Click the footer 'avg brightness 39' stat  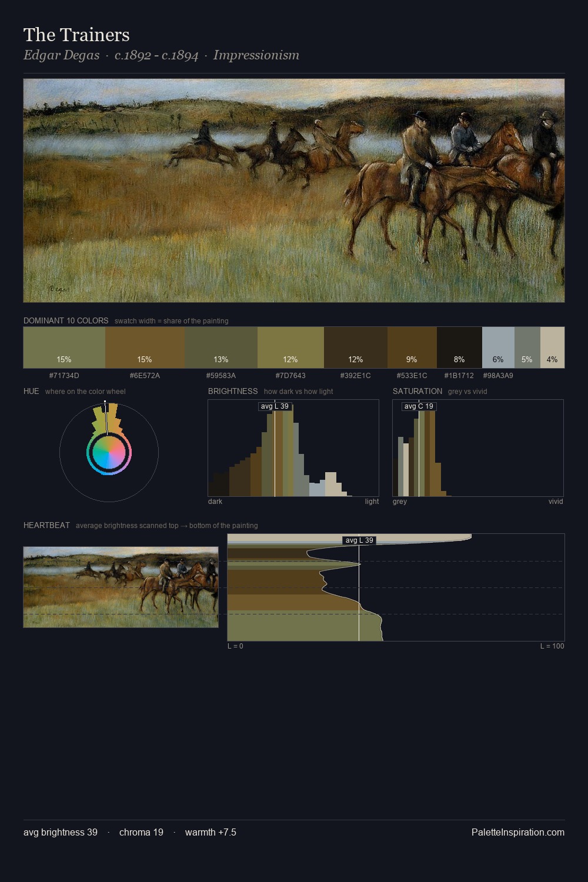[x=61, y=832]
